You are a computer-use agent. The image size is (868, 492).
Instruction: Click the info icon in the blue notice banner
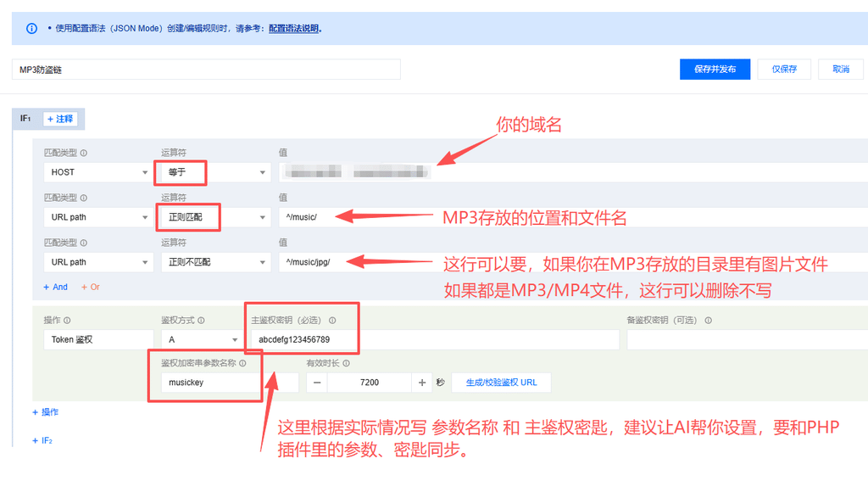(31, 28)
